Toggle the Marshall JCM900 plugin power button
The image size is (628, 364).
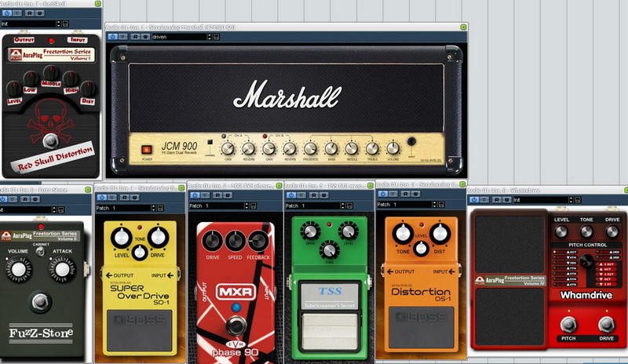112,37
